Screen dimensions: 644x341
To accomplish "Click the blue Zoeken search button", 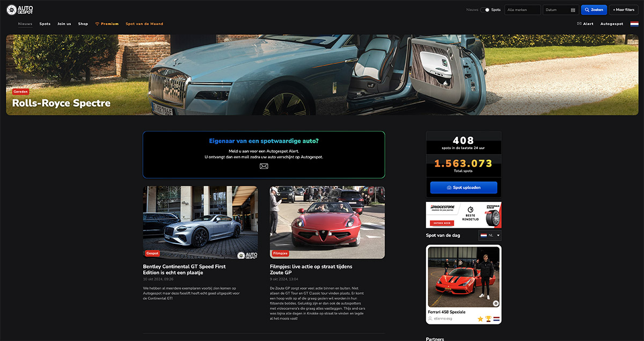I will tap(594, 10).
